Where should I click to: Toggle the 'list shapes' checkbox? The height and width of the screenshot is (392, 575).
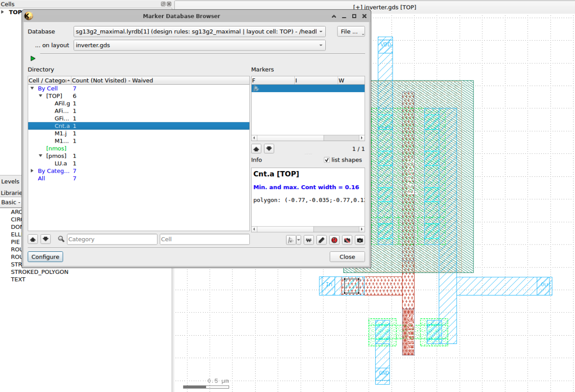pyautogui.click(x=327, y=160)
